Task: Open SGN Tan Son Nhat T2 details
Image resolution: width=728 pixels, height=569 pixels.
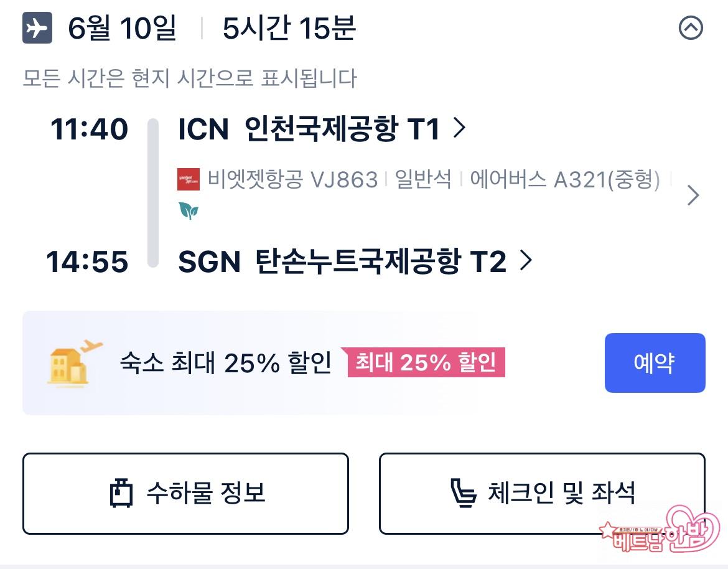Action: [342, 261]
